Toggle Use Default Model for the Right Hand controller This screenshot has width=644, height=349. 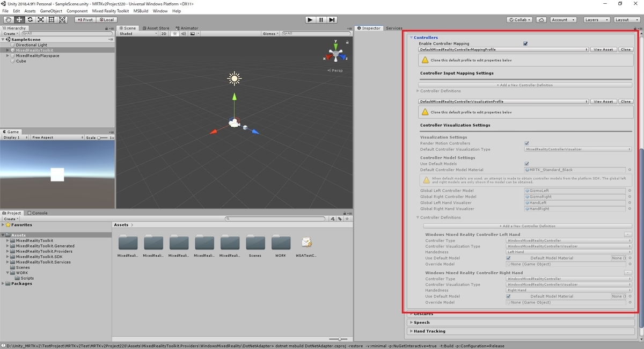pos(508,296)
